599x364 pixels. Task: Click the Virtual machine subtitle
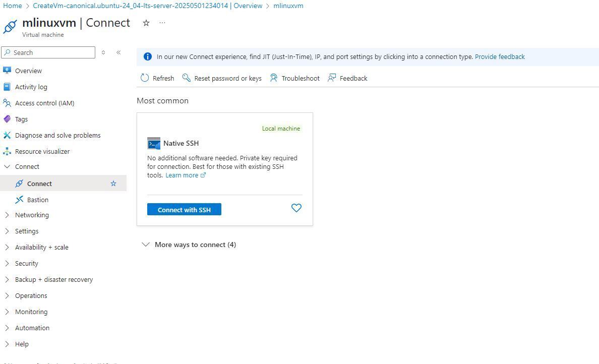43,35
